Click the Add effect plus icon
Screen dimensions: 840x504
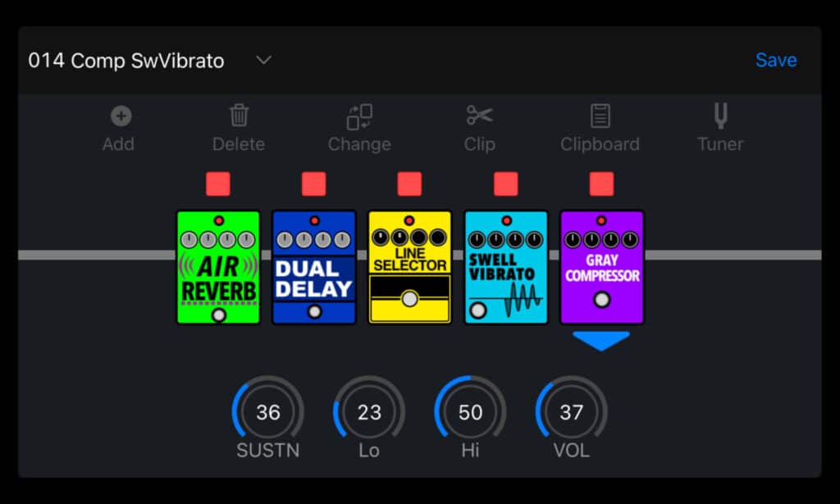click(121, 116)
